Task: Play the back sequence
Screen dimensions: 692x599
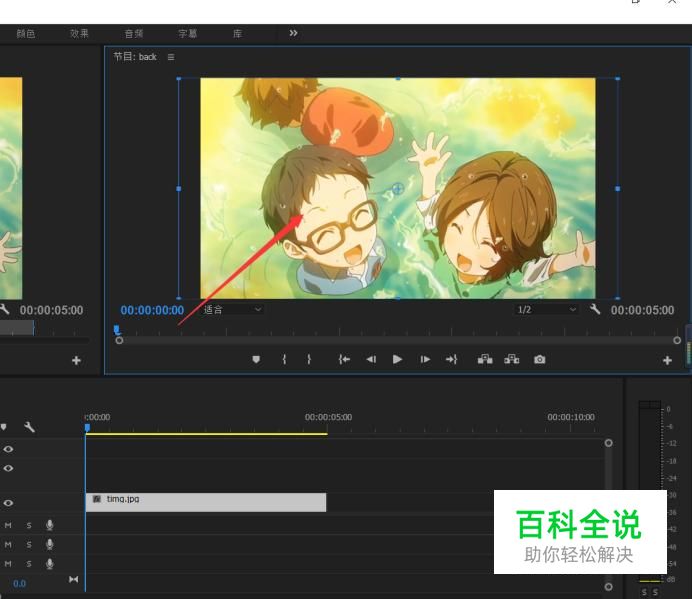Action: coord(397,359)
